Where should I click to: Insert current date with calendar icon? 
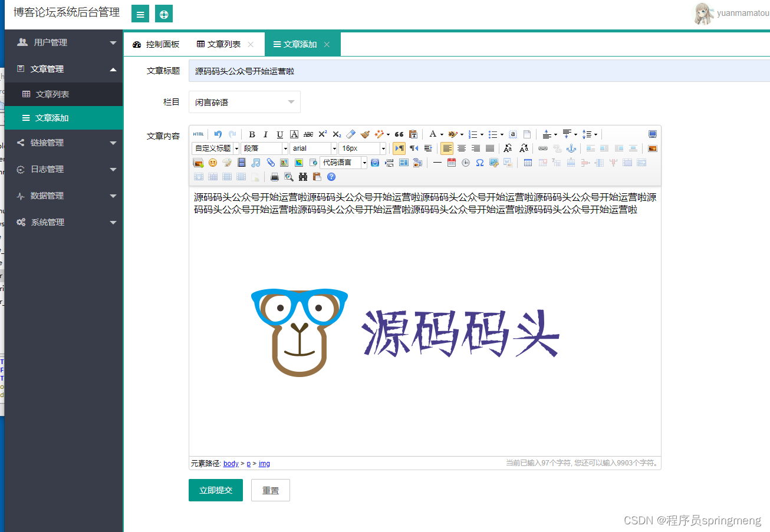[x=452, y=163]
